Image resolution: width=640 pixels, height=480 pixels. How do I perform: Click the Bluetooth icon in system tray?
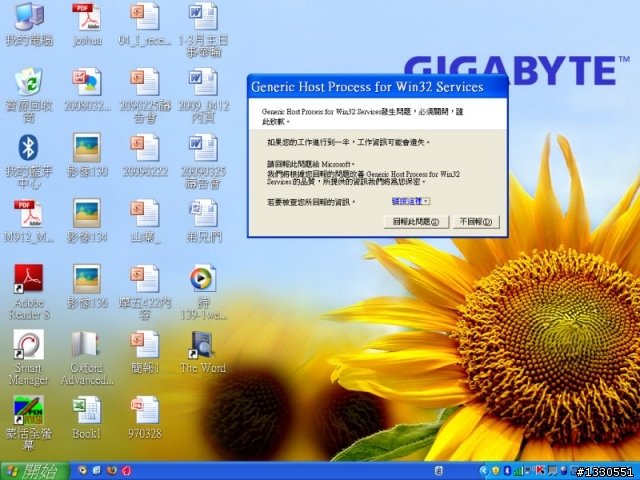507,471
